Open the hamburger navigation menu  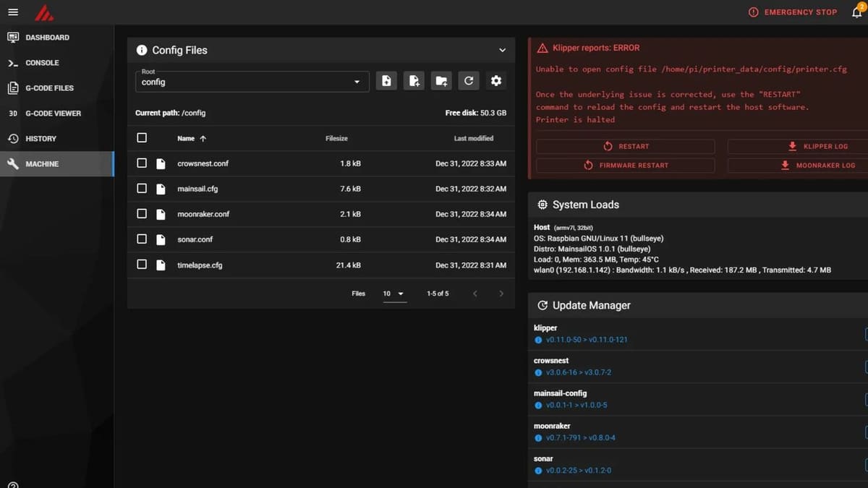[x=13, y=12]
